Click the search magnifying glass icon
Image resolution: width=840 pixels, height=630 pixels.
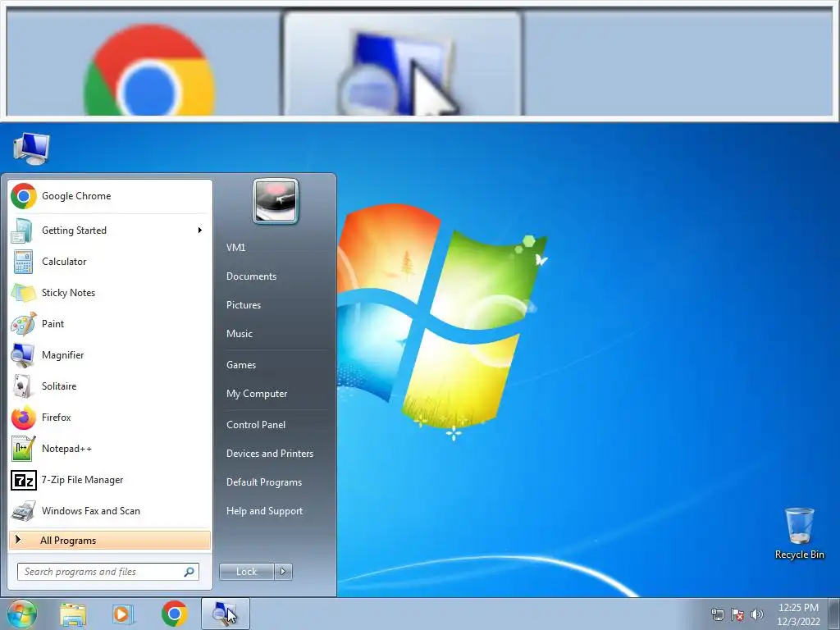(x=189, y=572)
